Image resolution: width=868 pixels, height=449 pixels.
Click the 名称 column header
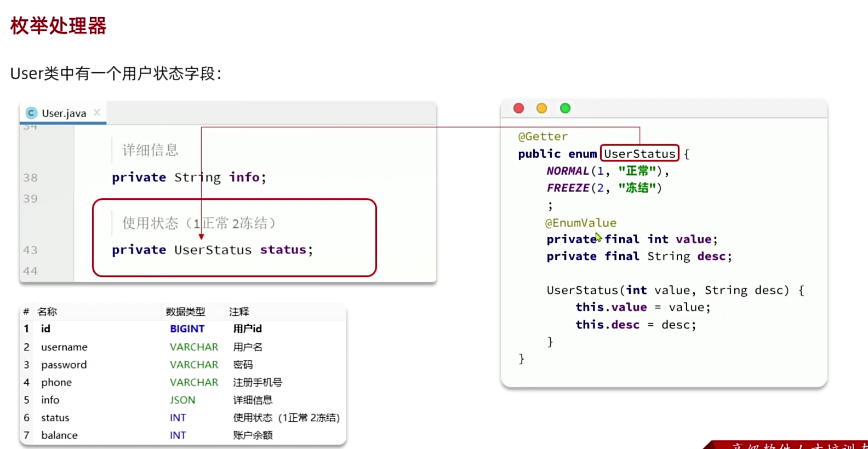(x=47, y=312)
